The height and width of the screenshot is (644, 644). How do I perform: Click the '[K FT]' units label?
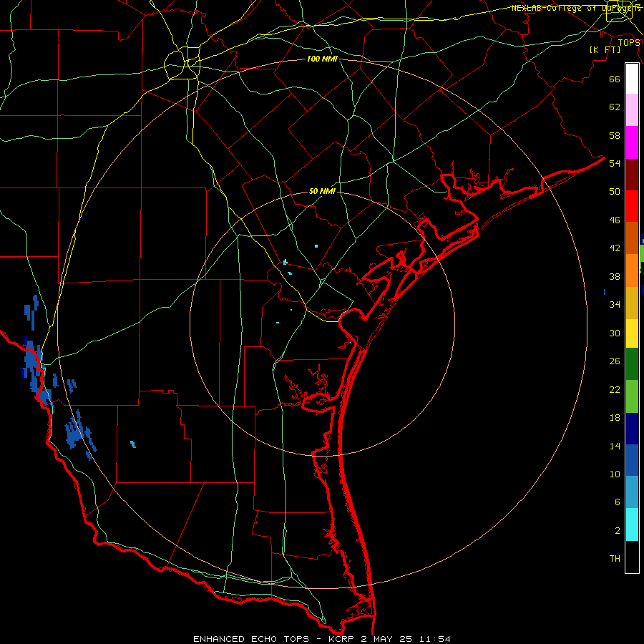coord(605,50)
